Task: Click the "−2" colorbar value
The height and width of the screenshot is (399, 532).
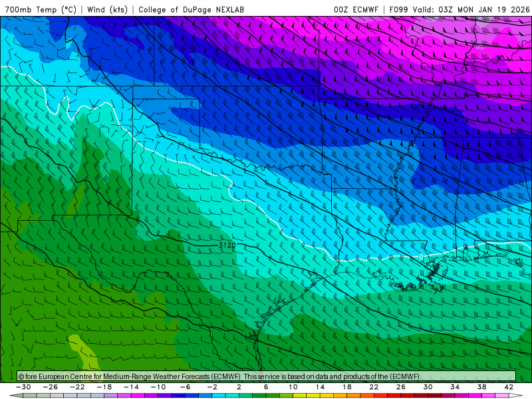Action: point(212,387)
